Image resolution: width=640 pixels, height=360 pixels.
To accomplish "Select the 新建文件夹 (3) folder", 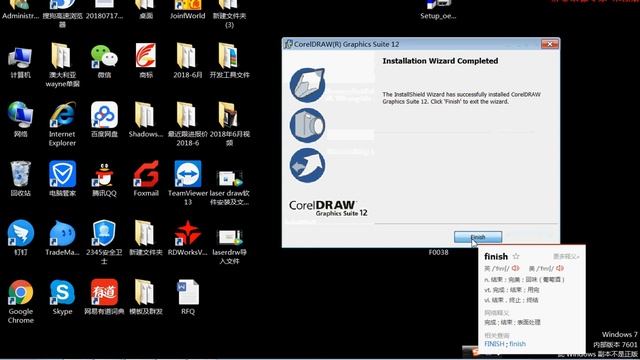I will click(x=229, y=14).
